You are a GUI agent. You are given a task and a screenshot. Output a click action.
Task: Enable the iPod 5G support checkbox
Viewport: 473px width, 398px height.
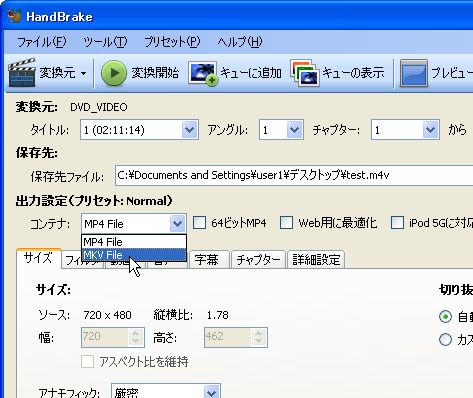pyautogui.click(x=397, y=223)
